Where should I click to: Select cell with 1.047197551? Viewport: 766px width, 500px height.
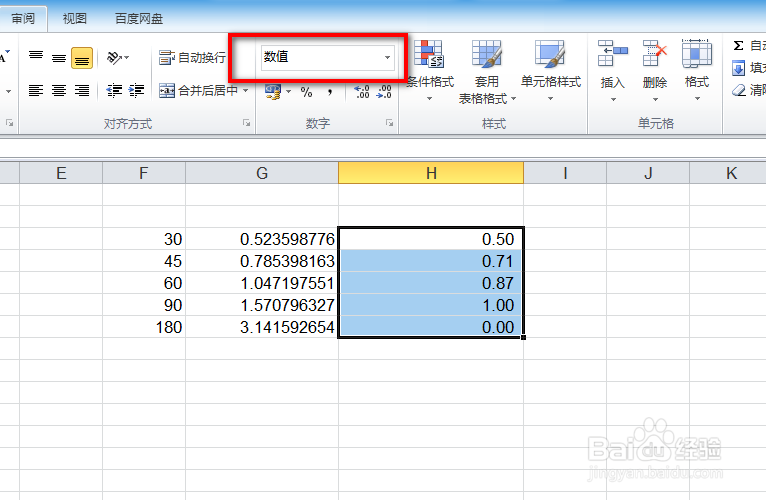point(262,283)
